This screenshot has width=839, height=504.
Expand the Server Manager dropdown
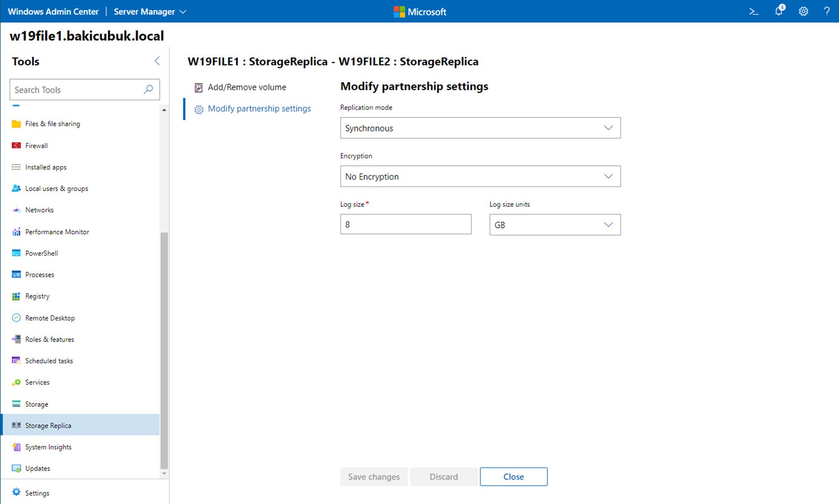click(x=150, y=12)
